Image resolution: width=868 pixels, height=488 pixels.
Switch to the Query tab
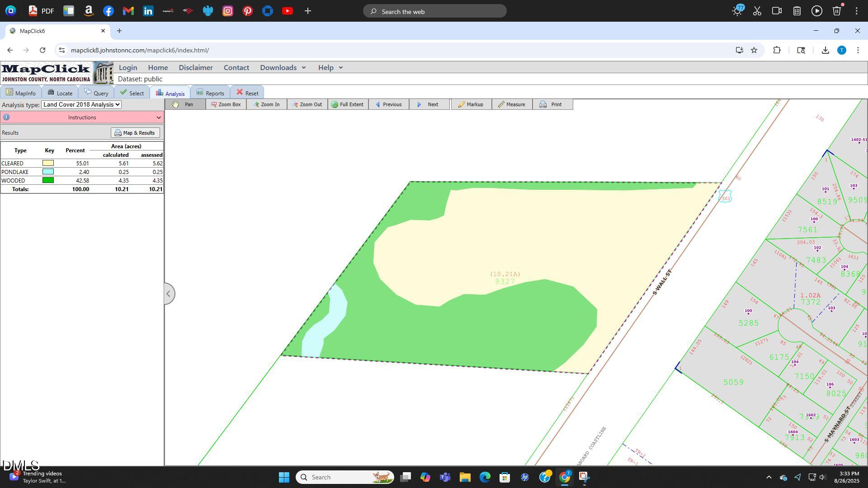96,93
